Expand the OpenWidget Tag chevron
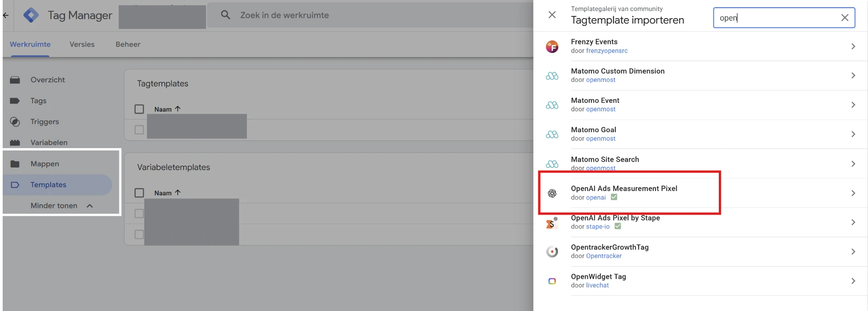 click(853, 281)
